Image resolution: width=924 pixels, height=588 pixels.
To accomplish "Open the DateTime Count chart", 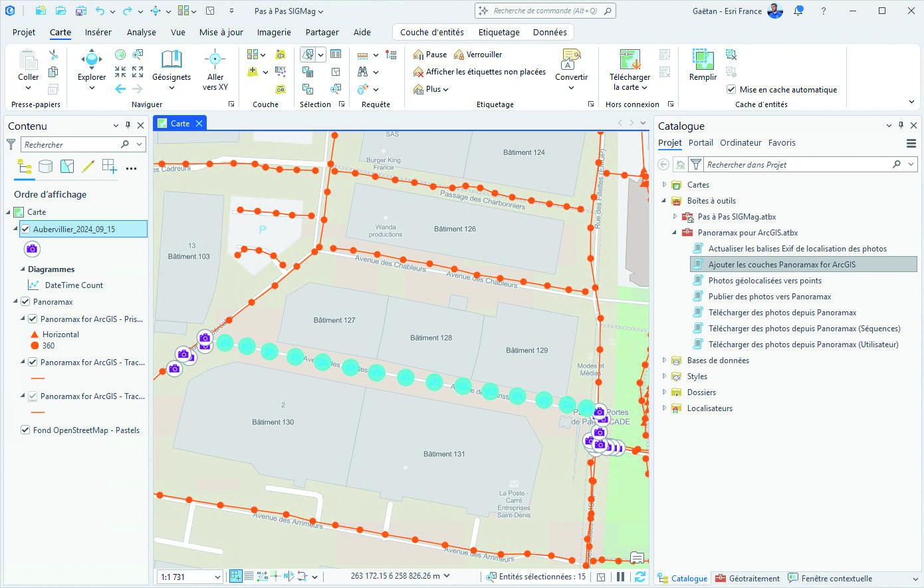I will 74,285.
